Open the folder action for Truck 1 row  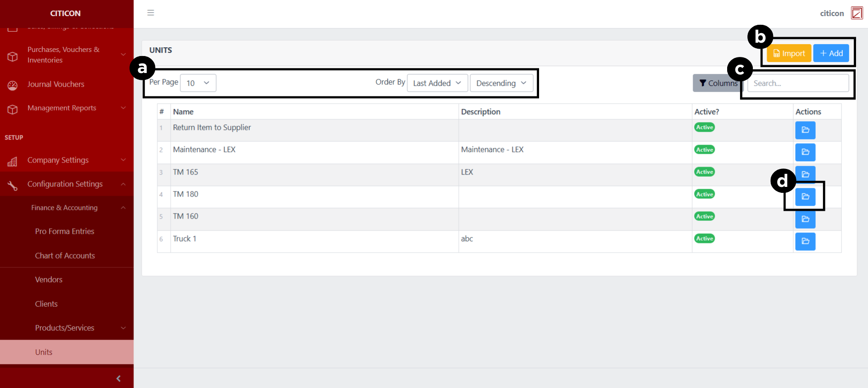[805, 241]
